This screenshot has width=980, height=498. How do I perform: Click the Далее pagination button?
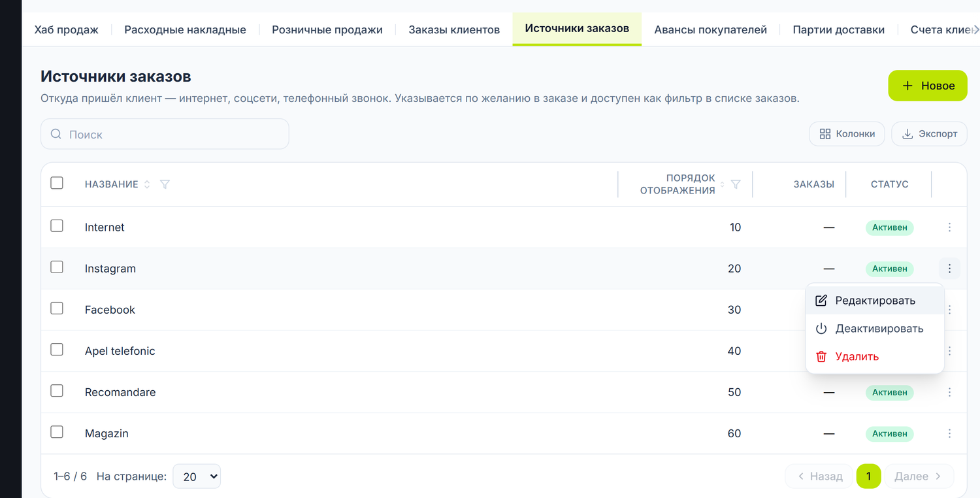(918, 476)
